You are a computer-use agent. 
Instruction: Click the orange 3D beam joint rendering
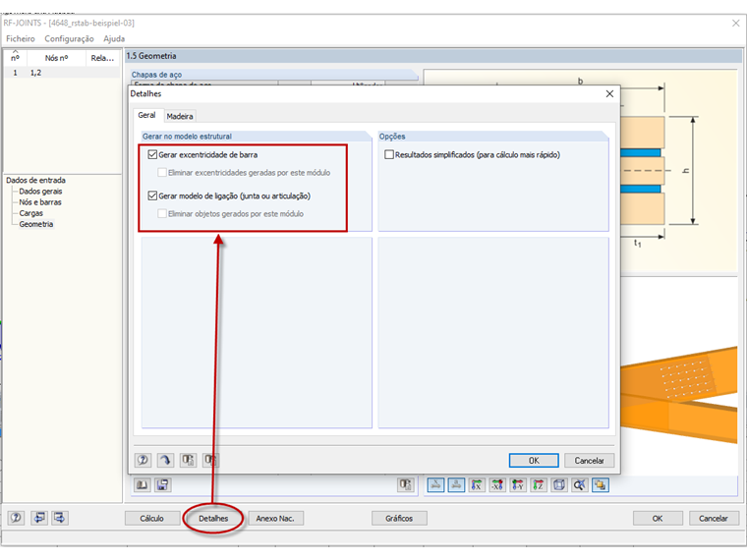679,395
